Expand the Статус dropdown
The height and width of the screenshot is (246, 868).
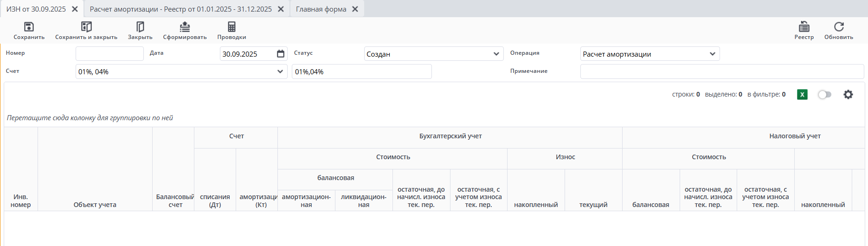496,54
